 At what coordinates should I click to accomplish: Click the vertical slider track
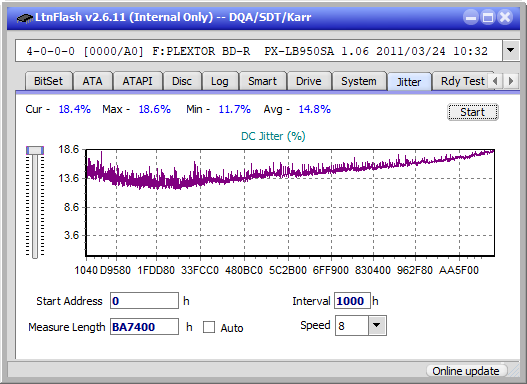click(35, 205)
